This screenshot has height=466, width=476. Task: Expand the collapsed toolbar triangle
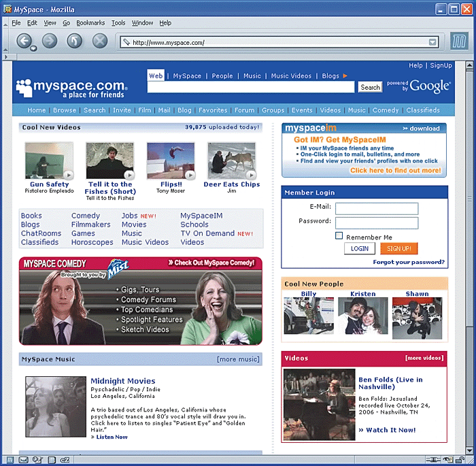(5, 57)
